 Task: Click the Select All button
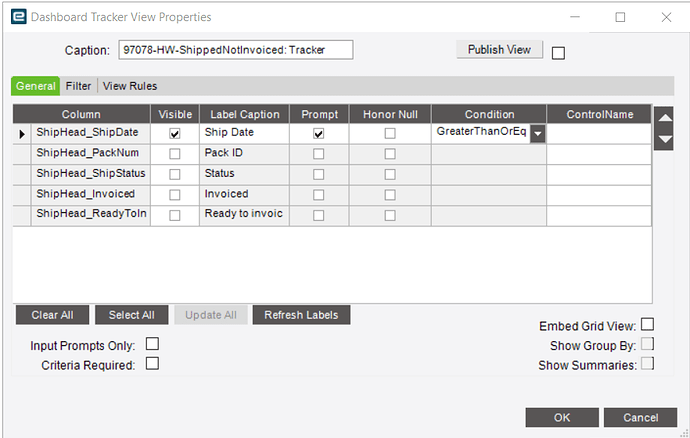131,315
